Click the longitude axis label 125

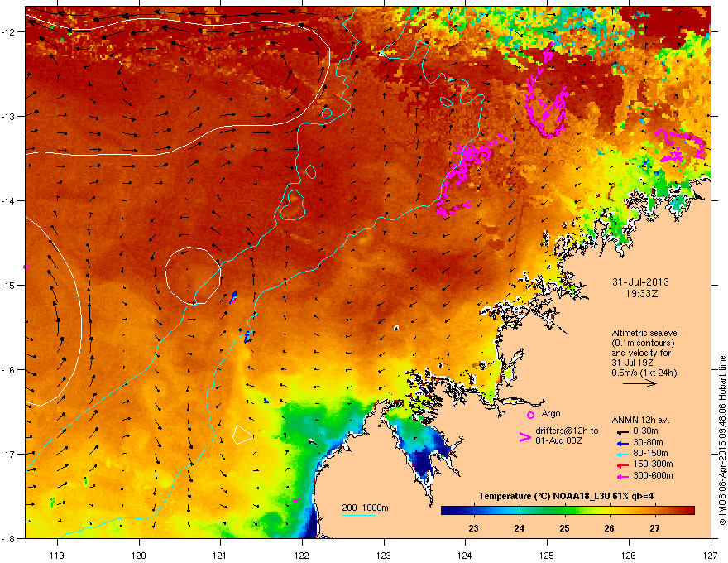tap(547, 555)
